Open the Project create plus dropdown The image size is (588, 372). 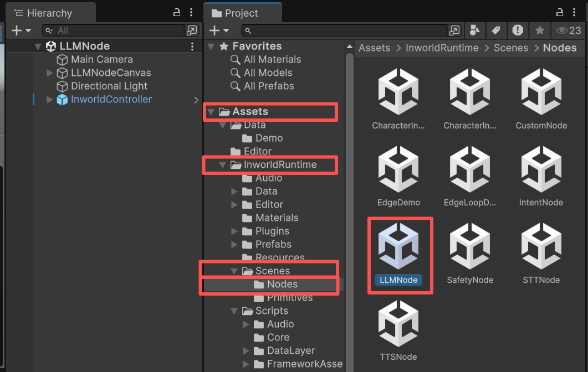(x=219, y=30)
